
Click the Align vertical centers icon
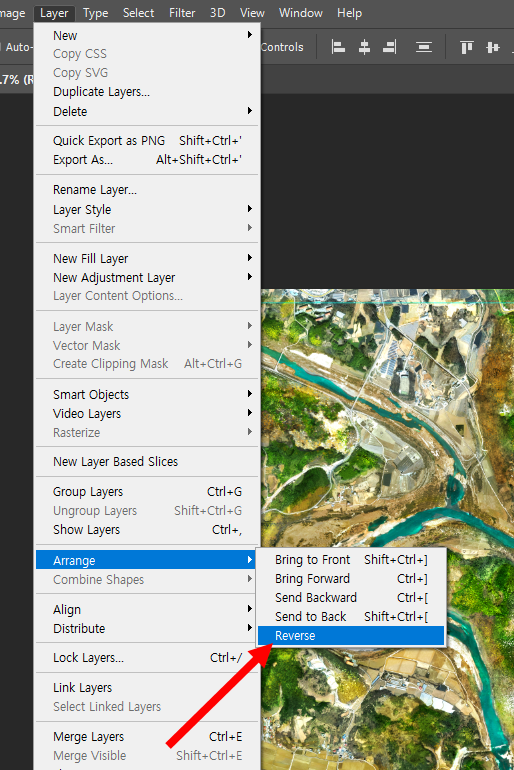click(x=492, y=47)
